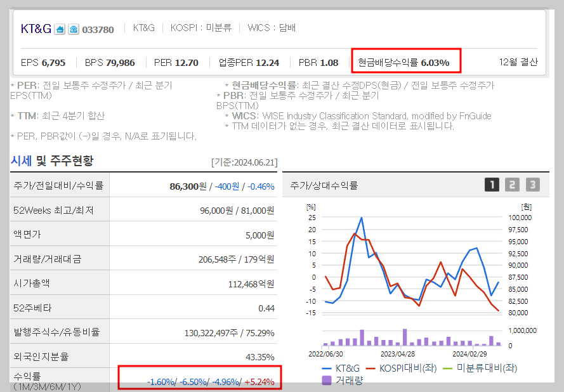Click the 100,000 price axis label
The width and height of the screenshot is (564, 392).
coord(520,218)
